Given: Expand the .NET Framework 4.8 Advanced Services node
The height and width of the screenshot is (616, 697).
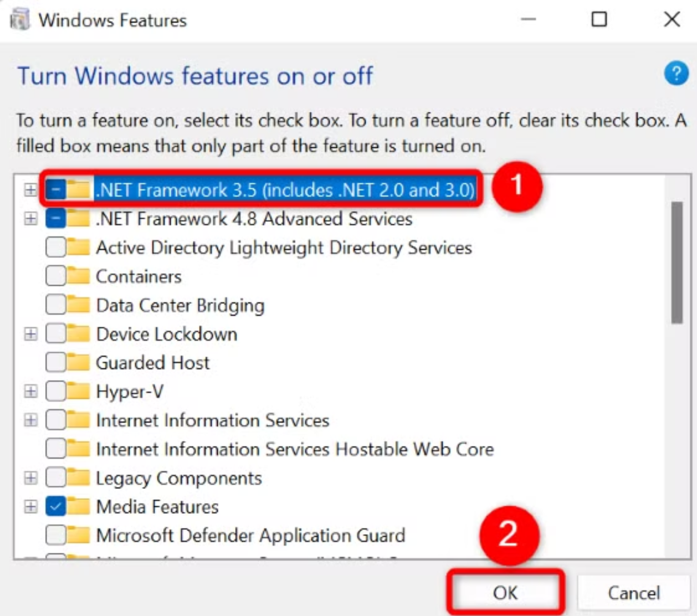Looking at the screenshot, I should click(x=30, y=219).
